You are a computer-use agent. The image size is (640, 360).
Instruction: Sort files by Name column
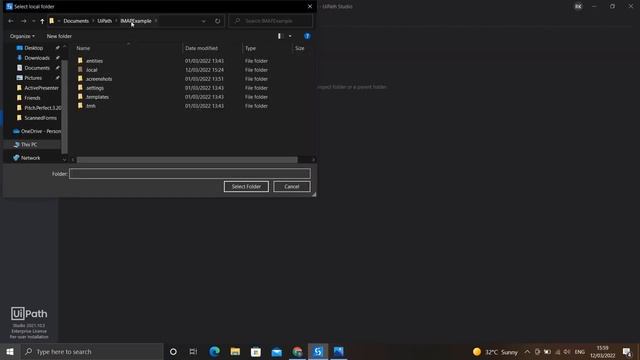point(83,48)
